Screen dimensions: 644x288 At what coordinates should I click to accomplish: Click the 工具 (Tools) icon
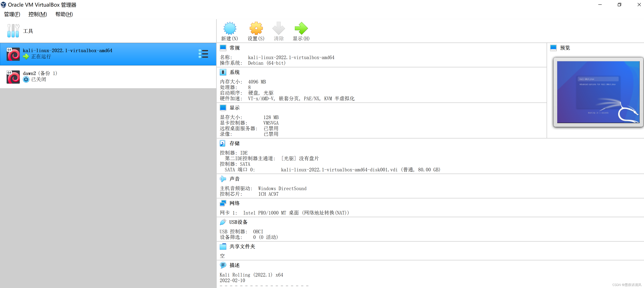(x=13, y=30)
